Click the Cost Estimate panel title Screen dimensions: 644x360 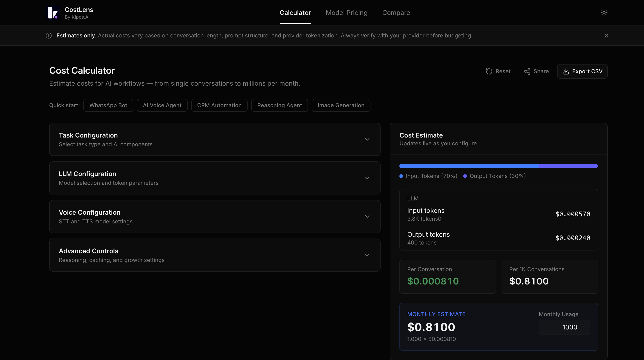tap(421, 135)
